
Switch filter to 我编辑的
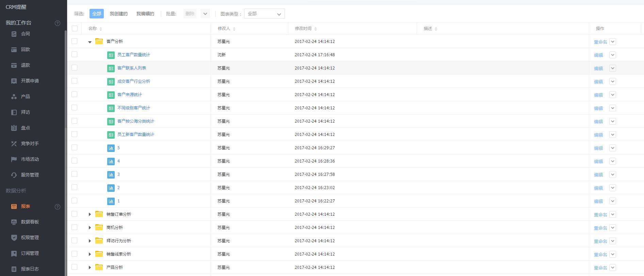click(x=145, y=14)
